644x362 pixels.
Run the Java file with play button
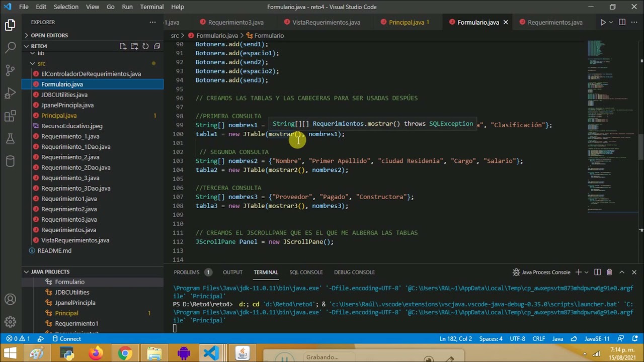pyautogui.click(x=603, y=22)
